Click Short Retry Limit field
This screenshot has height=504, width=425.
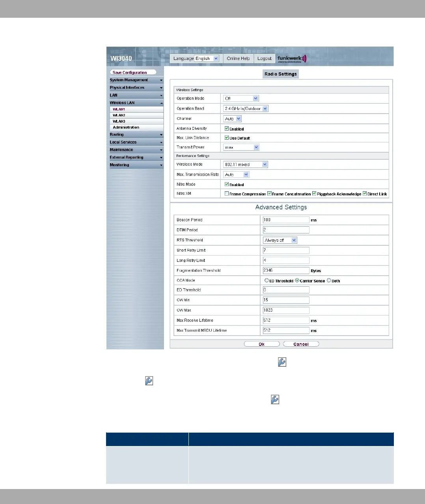[286, 250]
